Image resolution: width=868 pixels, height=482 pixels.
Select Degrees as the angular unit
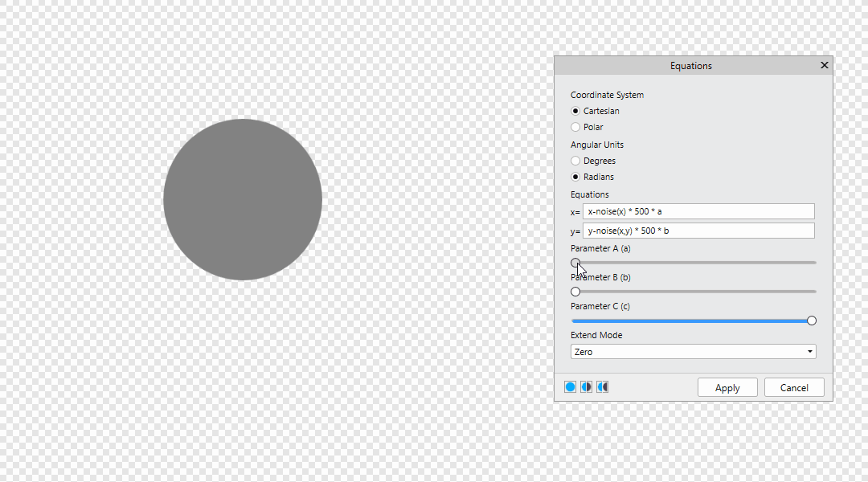click(x=575, y=160)
